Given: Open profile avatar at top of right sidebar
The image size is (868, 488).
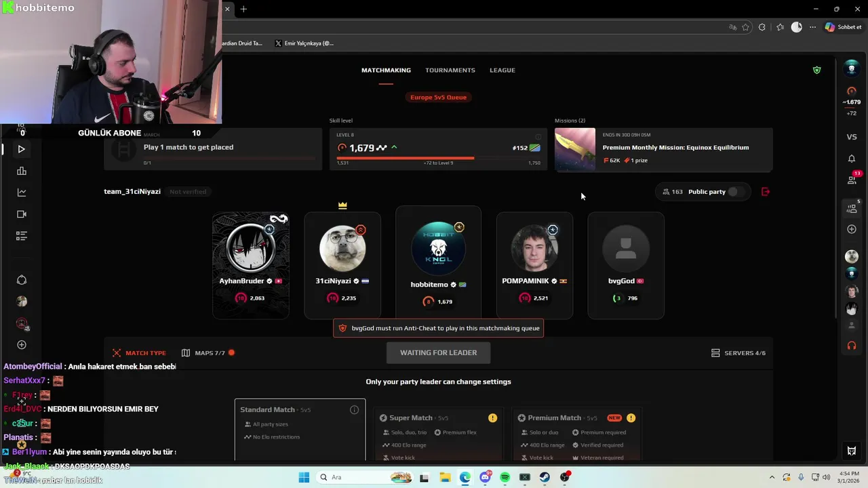Looking at the screenshot, I should [x=852, y=68].
